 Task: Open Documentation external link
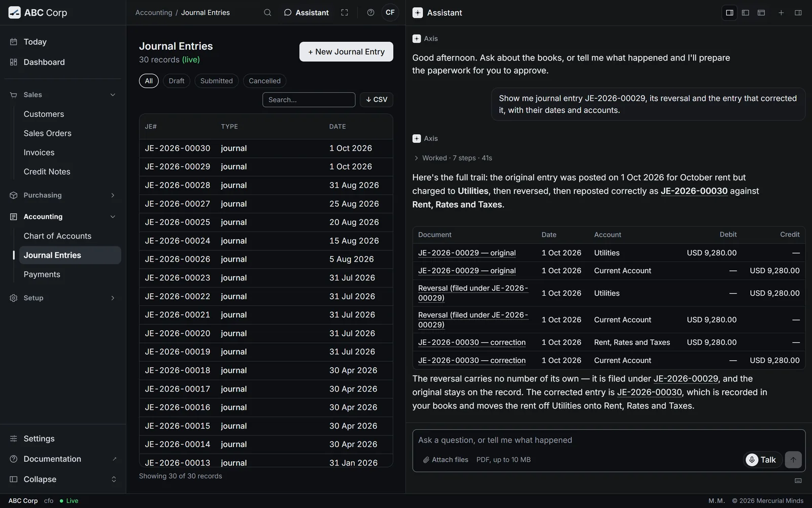pos(63,459)
